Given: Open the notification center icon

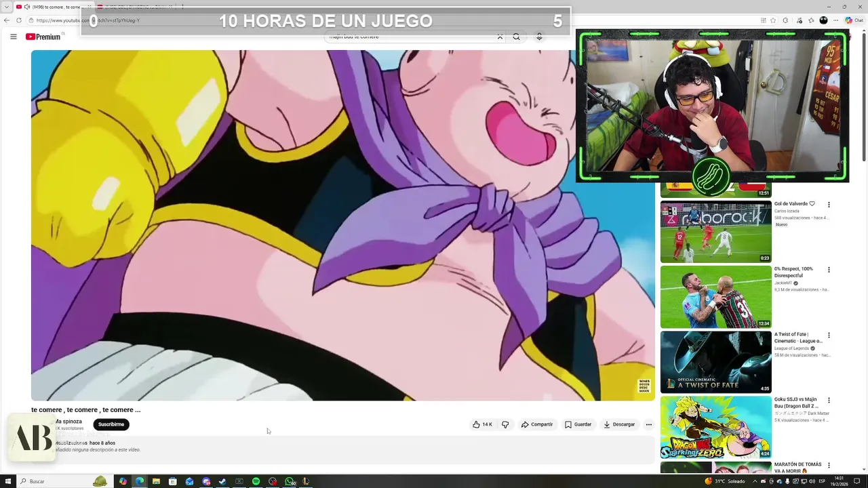Looking at the screenshot, I should [857, 481].
